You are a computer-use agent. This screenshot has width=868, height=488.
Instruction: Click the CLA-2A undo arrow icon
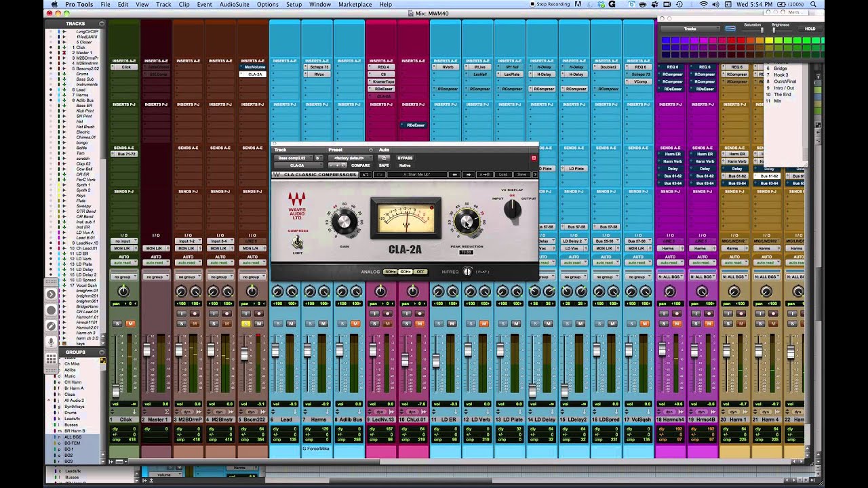(x=366, y=175)
